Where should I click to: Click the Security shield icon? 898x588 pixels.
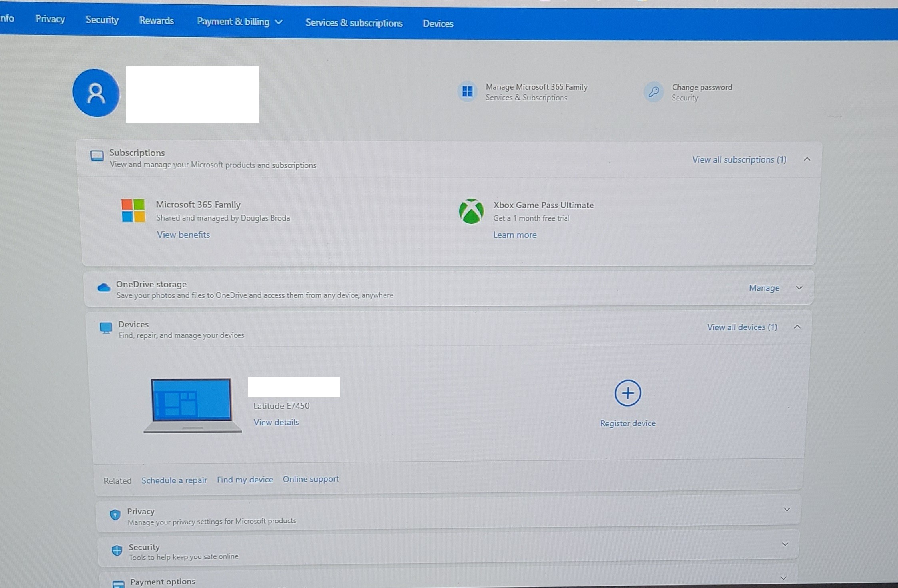tap(117, 550)
